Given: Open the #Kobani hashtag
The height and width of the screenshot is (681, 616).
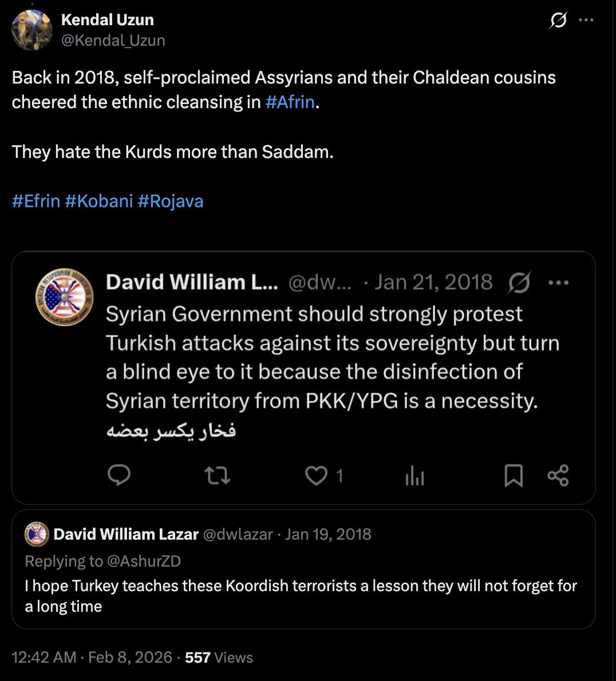Looking at the screenshot, I should [x=99, y=201].
